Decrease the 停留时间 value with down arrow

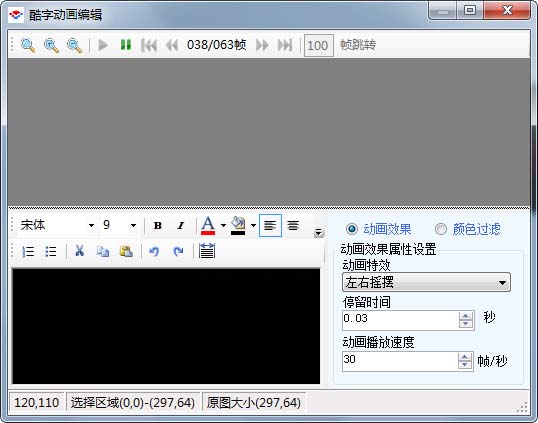point(466,324)
